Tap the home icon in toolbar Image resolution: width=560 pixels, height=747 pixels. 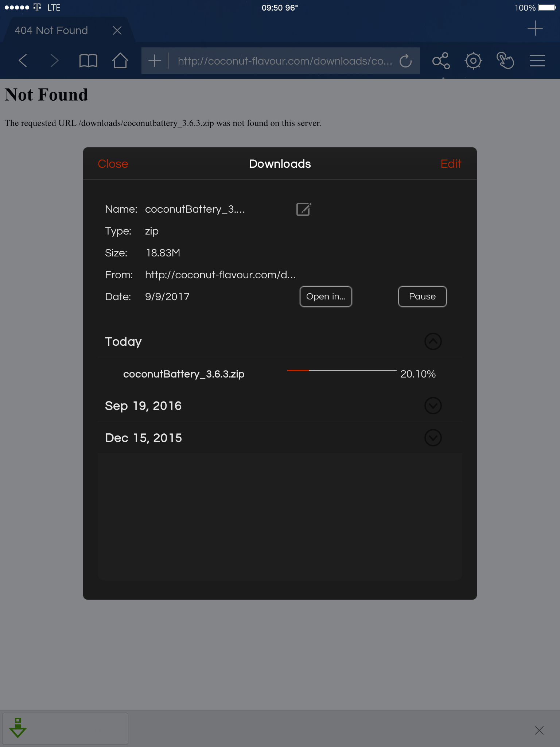(120, 61)
